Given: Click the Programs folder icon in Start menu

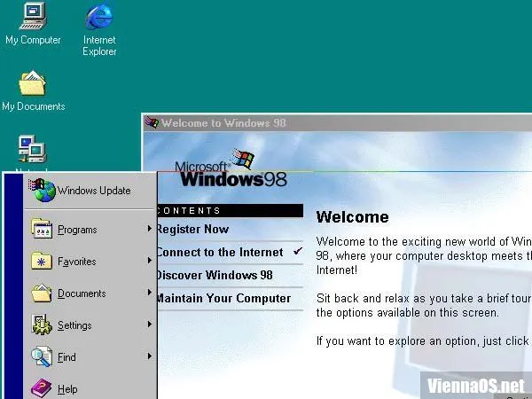Looking at the screenshot, I should pyautogui.click(x=42, y=229).
